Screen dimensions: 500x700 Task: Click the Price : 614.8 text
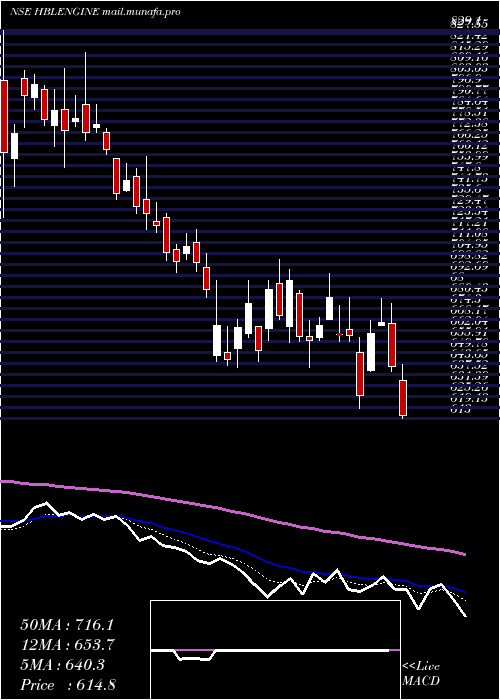pyautogui.click(x=68, y=685)
